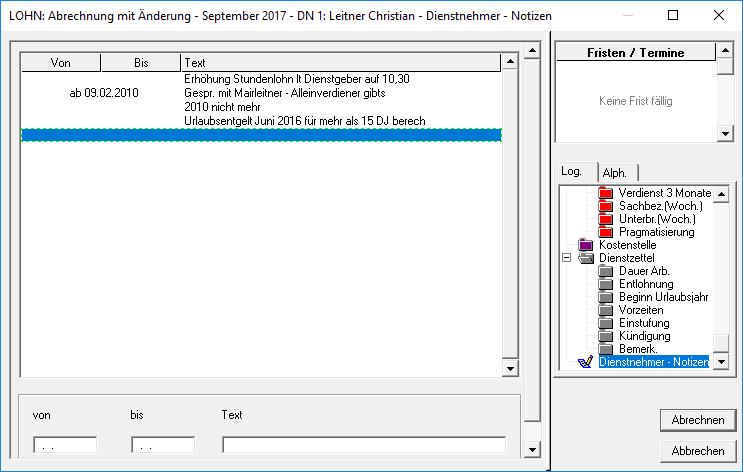743x472 pixels.
Task: Select Beginn Urlaubsjahr in the tree
Action: 664,297
